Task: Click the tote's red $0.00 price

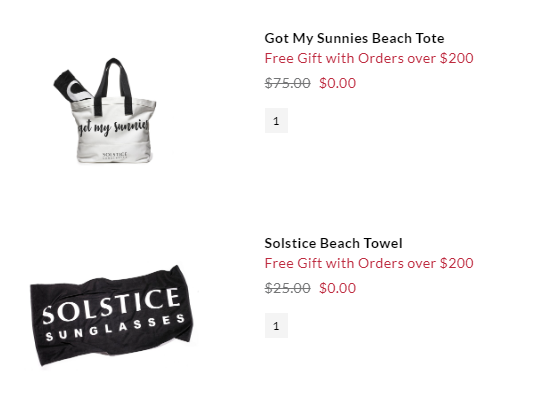Action: 338,83
